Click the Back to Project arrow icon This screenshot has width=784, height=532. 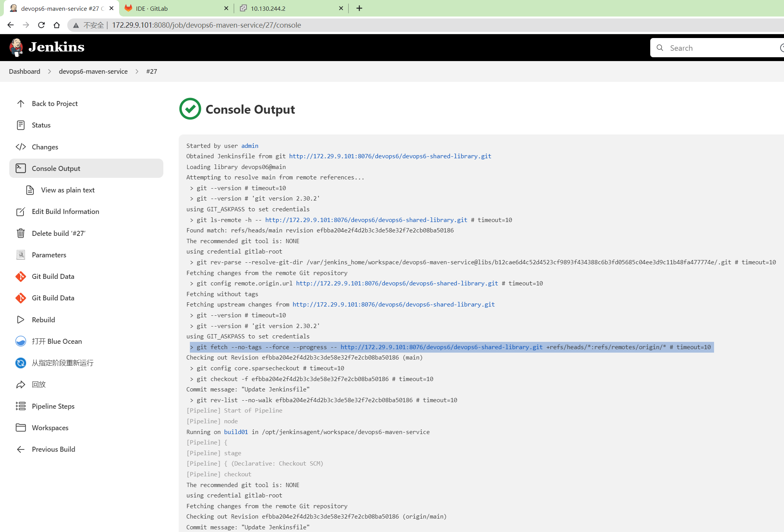point(21,104)
